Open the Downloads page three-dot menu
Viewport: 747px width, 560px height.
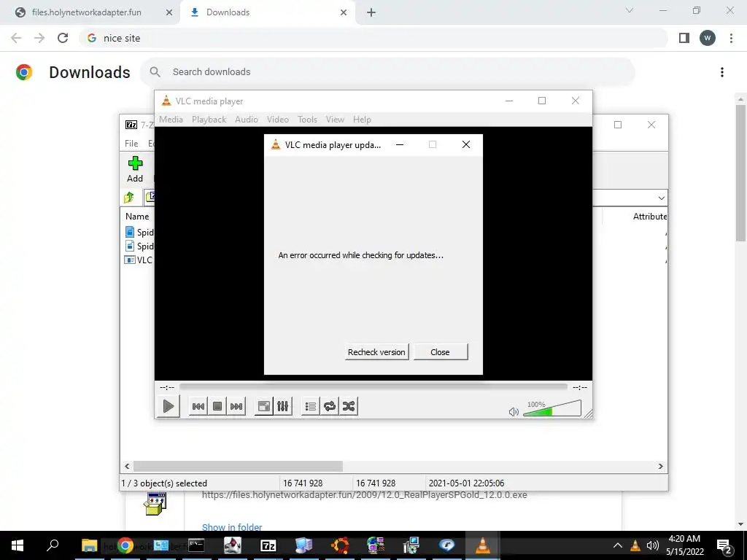point(722,72)
